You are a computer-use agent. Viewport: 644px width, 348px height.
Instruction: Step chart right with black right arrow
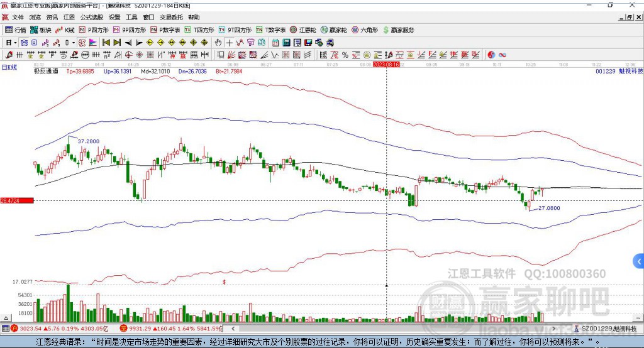[x=139, y=43]
